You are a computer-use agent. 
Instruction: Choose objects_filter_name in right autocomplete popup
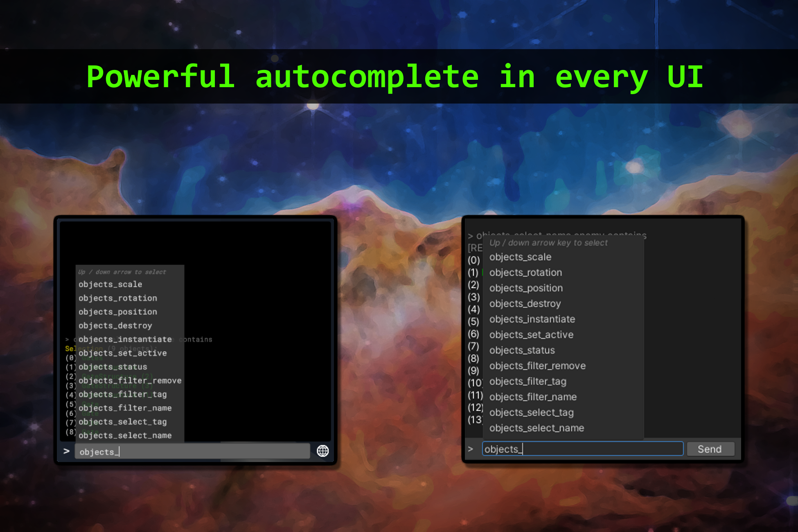[533, 397]
